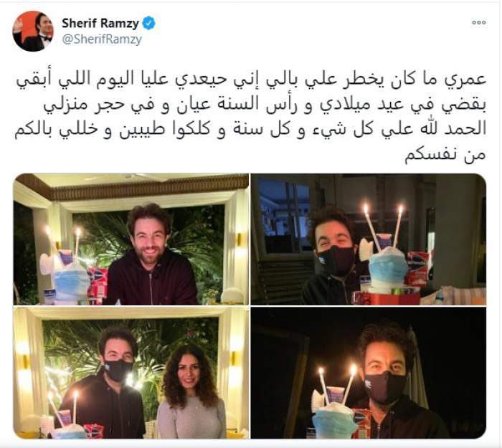Image resolution: width=502 pixels, height=448 pixels.
Task: Open the three-dot more options menu
Action: pos(479,22)
